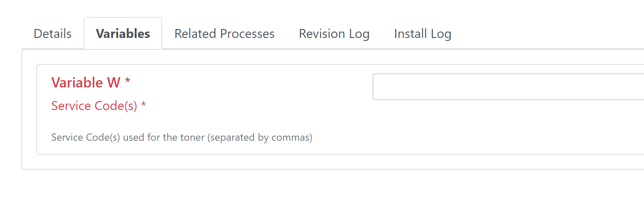Click the empty field right of Variable W

[x=508, y=87]
